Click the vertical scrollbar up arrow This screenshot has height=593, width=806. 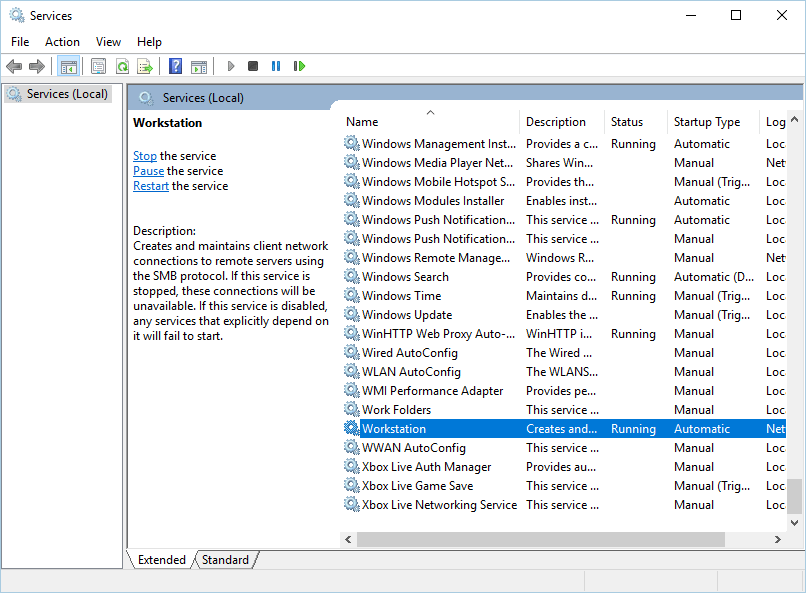[x=794, y=119]
